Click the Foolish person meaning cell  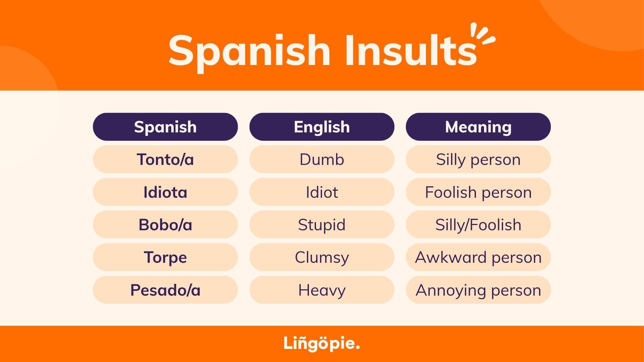478,192
